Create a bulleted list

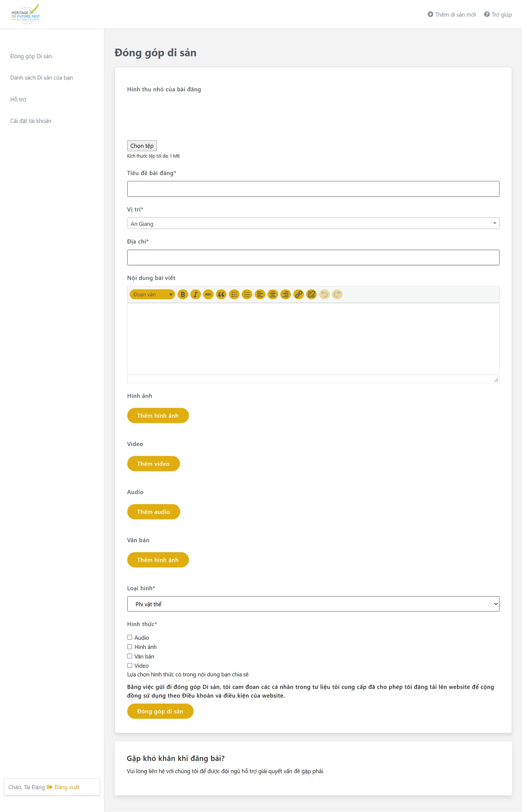[234, 294]
